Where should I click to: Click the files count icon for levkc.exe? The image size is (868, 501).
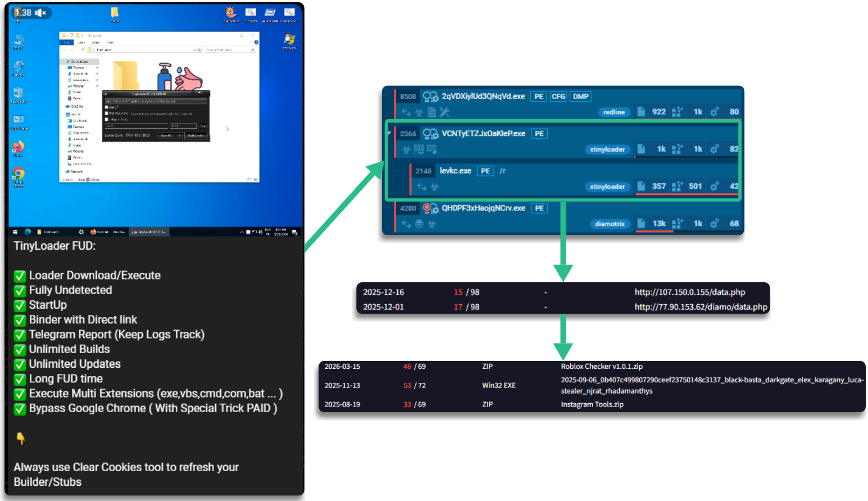[641, 186]
